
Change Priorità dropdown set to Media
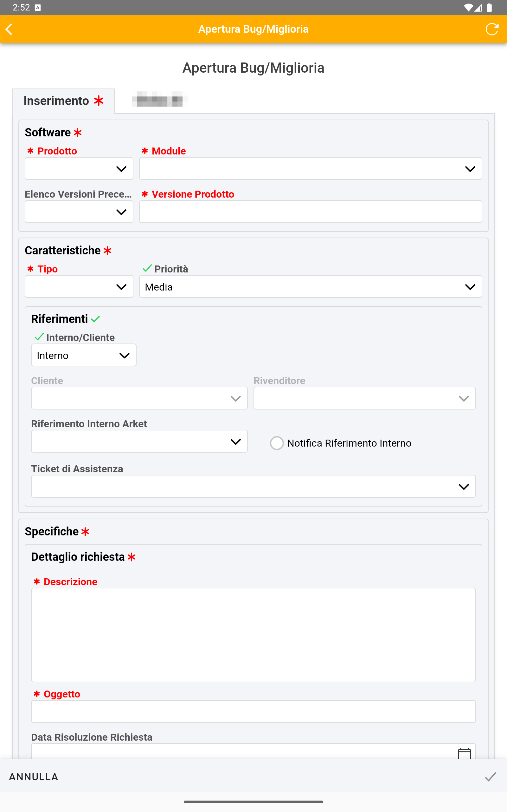(310, 286)
